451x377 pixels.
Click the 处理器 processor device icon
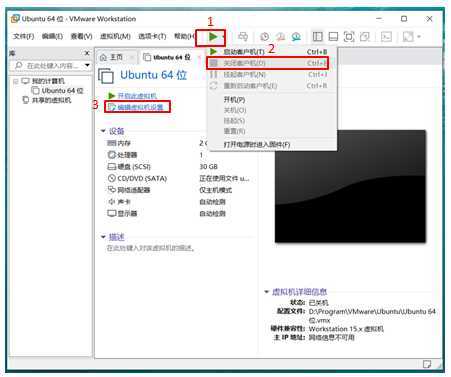(112, 155)
